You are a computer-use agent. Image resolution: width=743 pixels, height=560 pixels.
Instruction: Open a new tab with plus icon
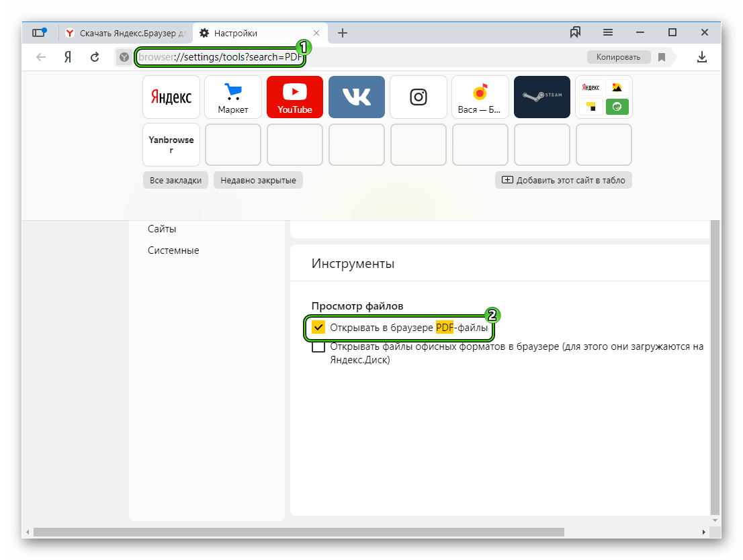coord(343,33)
